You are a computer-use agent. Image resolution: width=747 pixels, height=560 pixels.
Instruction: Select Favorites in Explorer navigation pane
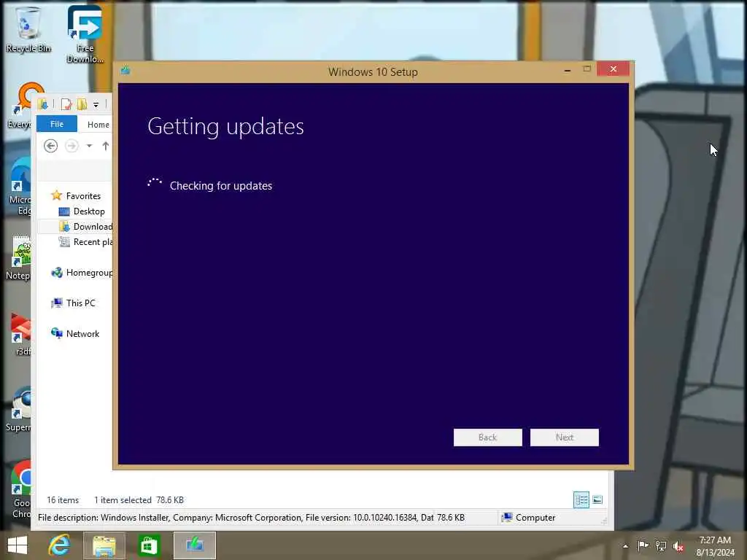(76, 195)
